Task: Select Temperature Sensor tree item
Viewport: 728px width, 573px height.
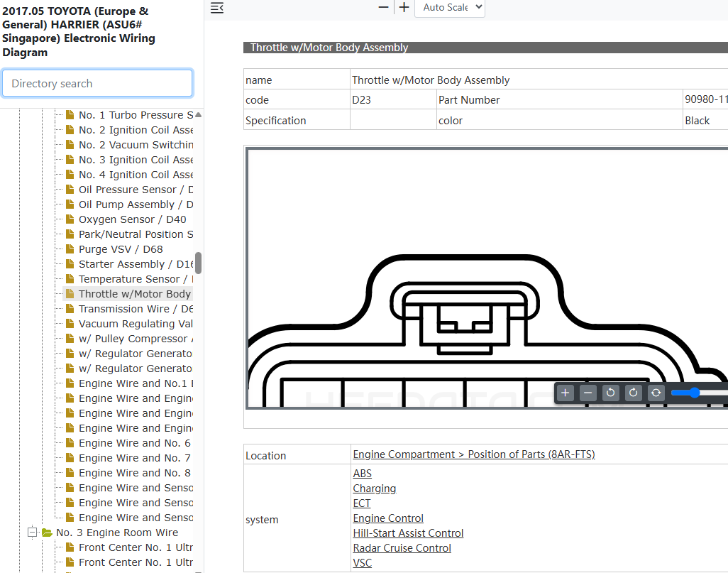Action: [136, 278]
